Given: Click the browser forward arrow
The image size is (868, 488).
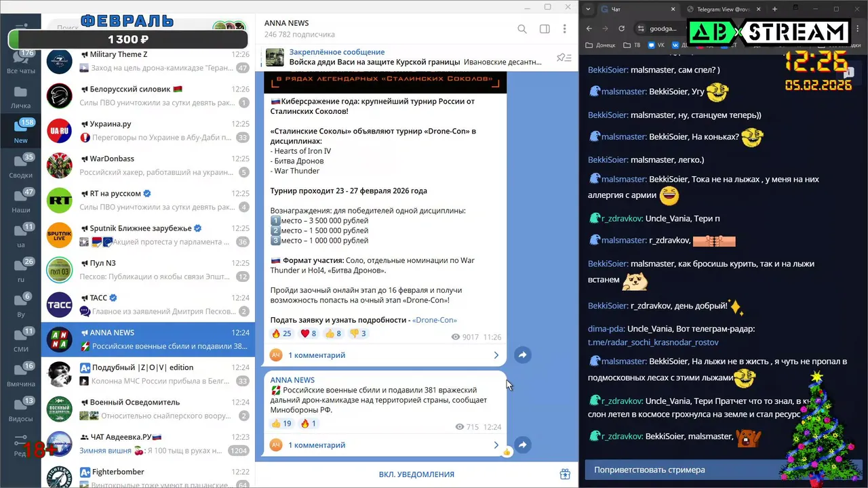Looking at the screenshot, I should pyautogui.click(x=606, y=28).
